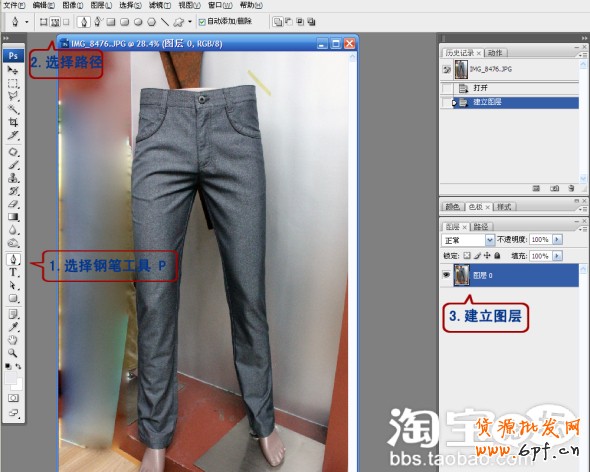The image size is (590, 472).
Task: Select the Horizontal Type tool
Action: pos(14,272)
